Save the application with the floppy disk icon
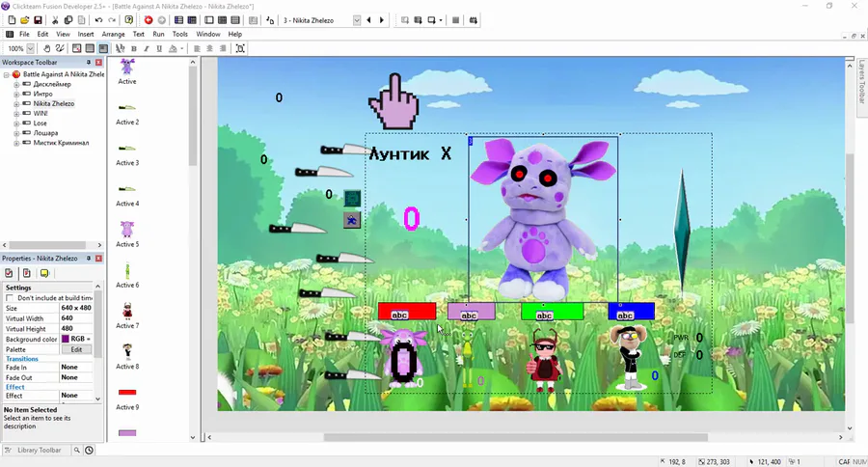This screenshot has width=868, height=467. pos(38,20)
